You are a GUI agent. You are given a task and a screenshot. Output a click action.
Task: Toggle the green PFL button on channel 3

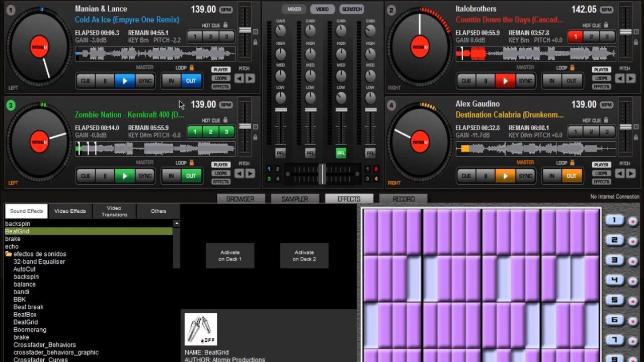coord(341,153)
